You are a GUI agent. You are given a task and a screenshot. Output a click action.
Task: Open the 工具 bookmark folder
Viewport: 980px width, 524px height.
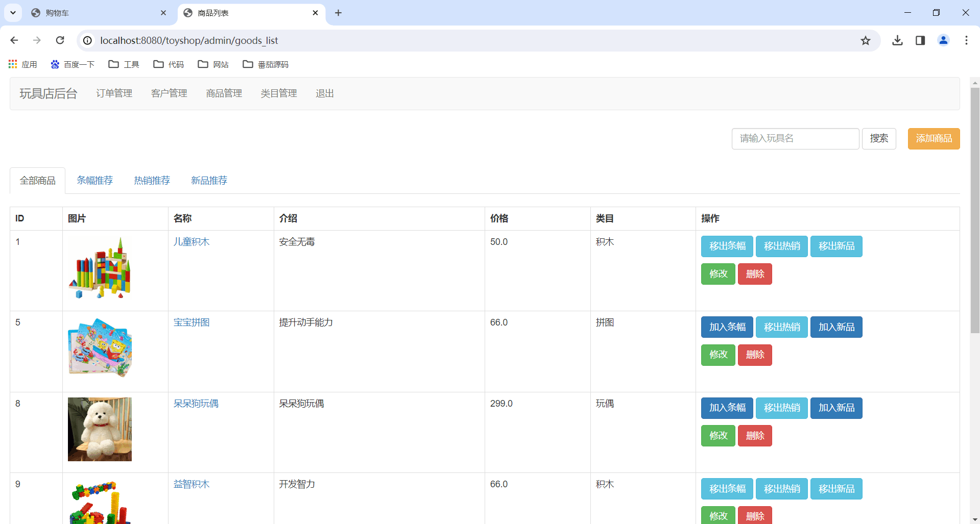point(124,64)
